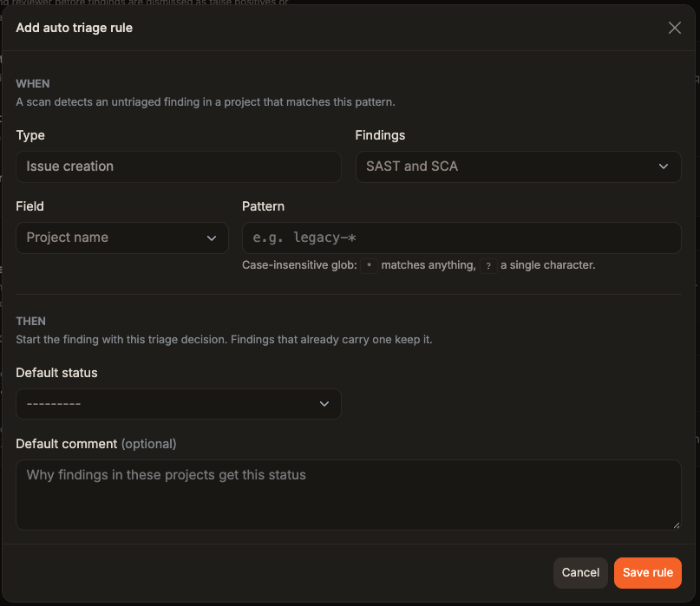Click the 'A scan detects an untriaged finding' description
This screenshot has height=606, width=700.
[x=206, y=101]
